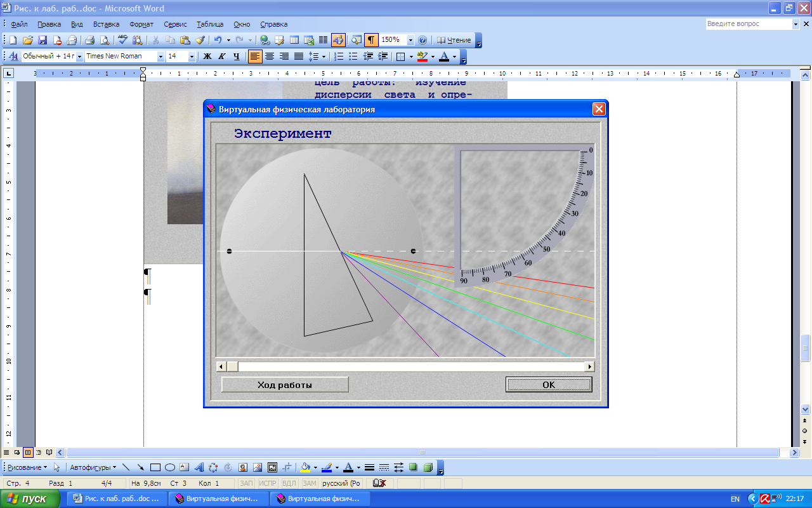Select the Line tool in Drawing toolbar

pos(126,467)
